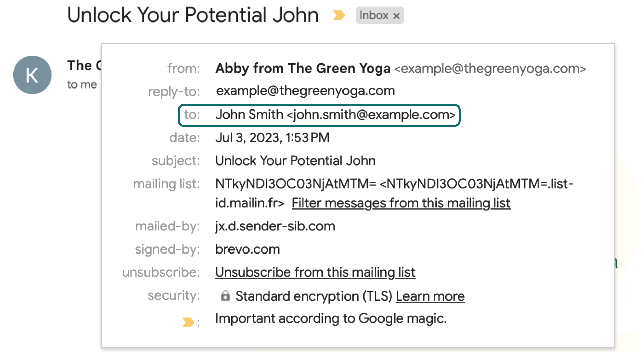Click "Unsubscribe from this mailing list" link
The width and height of the screenshot is (644, 352).
[x=315, y=272]
